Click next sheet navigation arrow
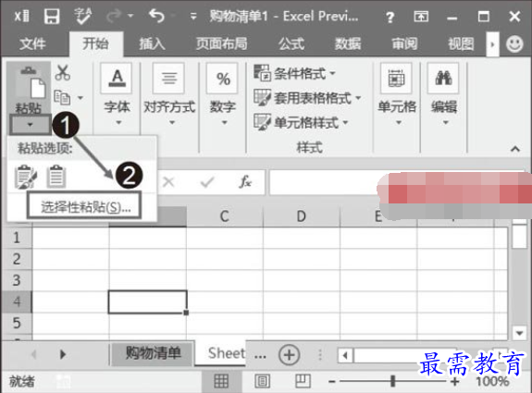Image resolution: width=532 pixels, height=393 pixels. [63, 354]
